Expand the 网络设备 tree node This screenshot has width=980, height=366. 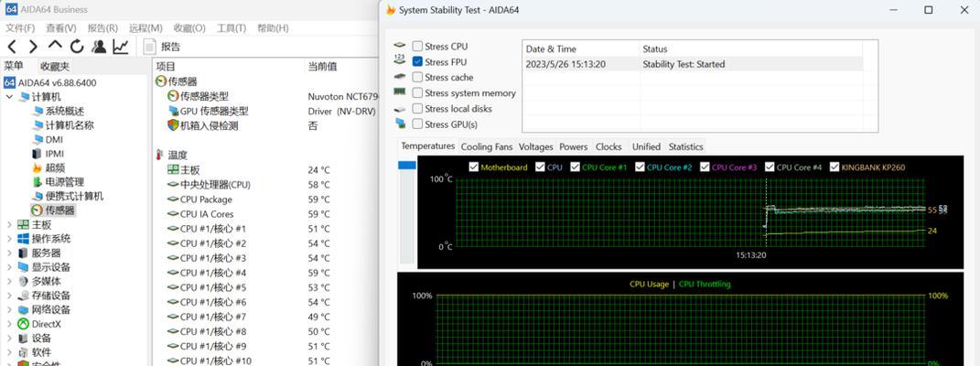coord(9,310)
